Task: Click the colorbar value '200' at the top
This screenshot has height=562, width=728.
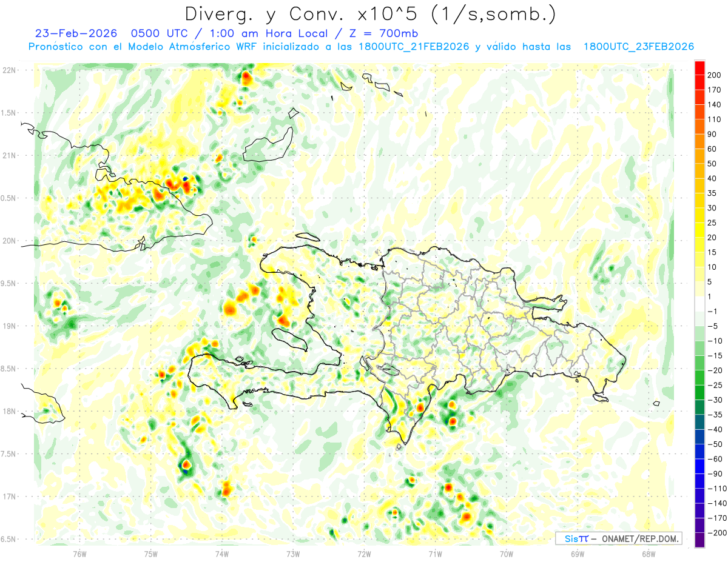Action: (715, 75)
